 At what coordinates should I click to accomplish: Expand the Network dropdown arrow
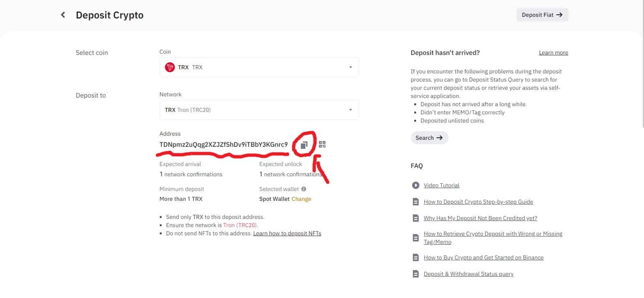pos(350,110)
